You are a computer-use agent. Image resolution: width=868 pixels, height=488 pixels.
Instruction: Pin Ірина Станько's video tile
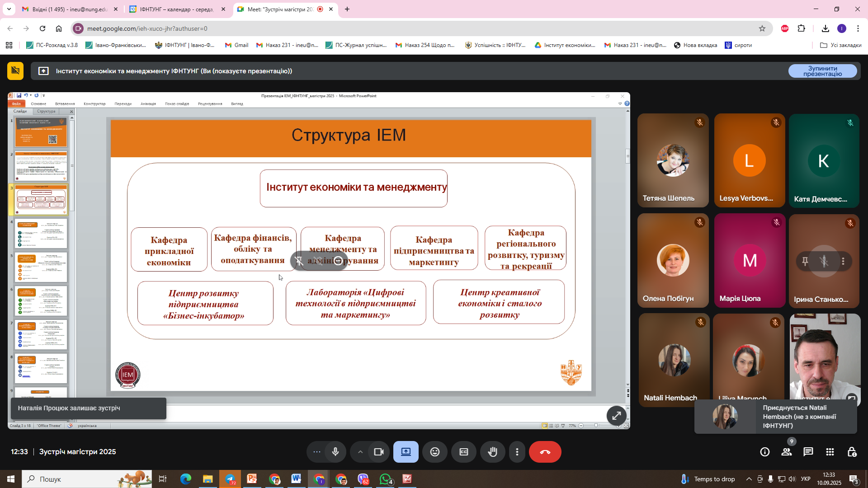(805, 261)
